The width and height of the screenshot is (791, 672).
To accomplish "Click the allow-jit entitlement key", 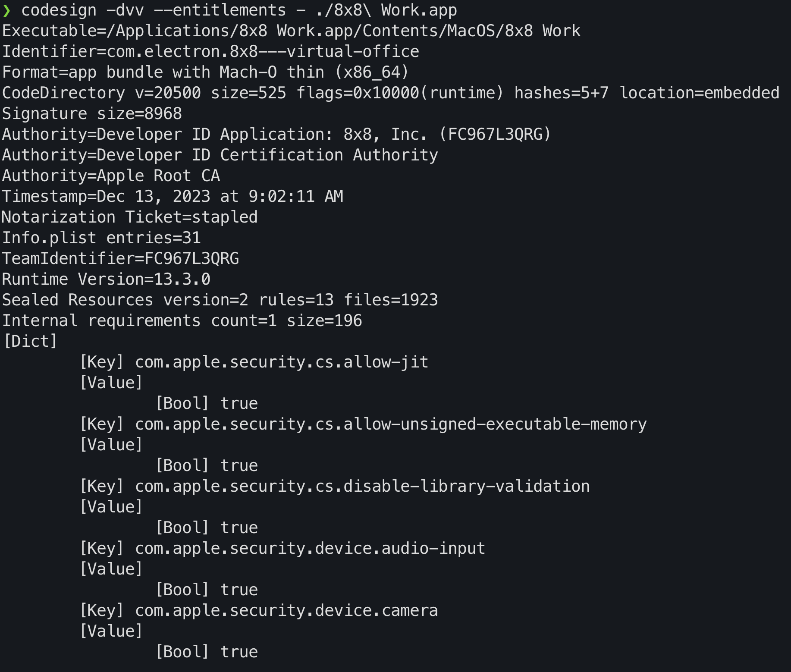I will pos(281,362).
